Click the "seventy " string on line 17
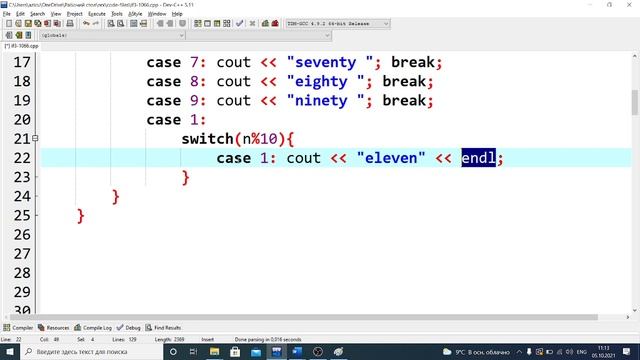This screenshot has height=360, width=640. click(x=330, y=62)
